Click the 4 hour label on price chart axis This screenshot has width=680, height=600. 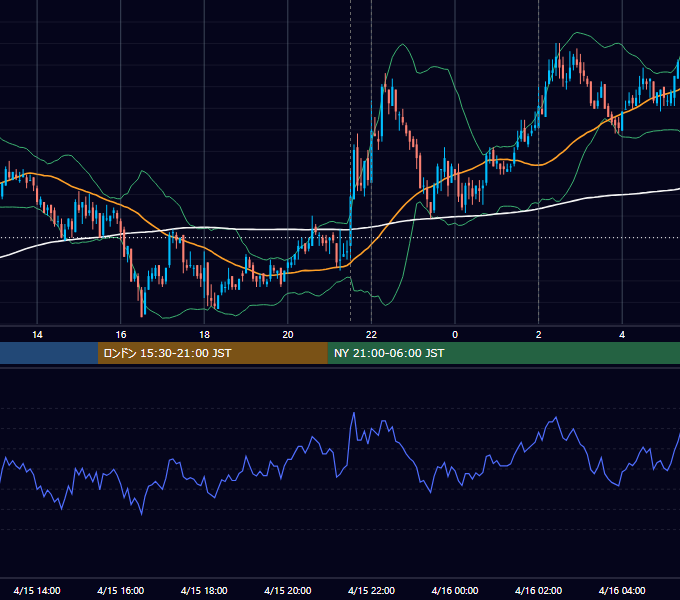click(622, 335)
